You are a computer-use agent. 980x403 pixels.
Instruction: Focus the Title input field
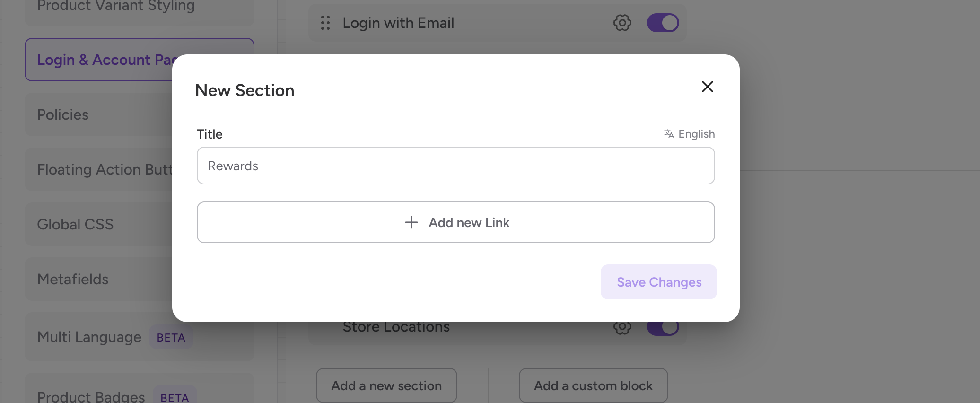click(x=455, y=166)
